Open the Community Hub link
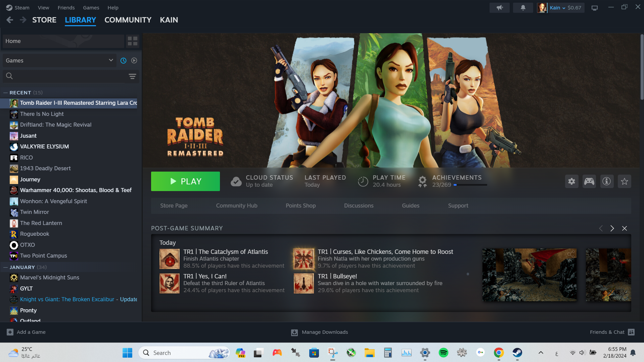Image resolution: width=644 pixels, height=362 pixels. tap(237, 206)
